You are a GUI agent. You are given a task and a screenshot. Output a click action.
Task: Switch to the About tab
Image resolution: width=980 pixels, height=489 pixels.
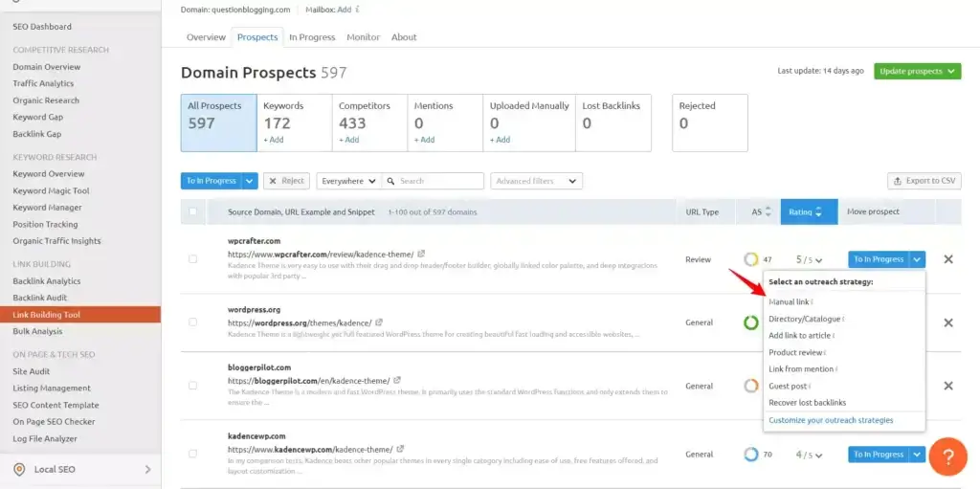(x=404, y=37)
